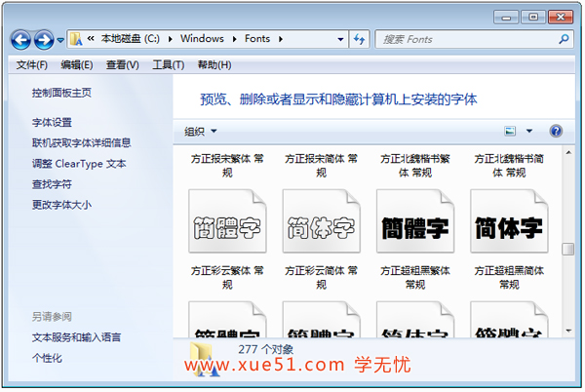Select 本地磁盘 (C:) in the address path
Image resolution: width=585 pixels, height=392 pixels.
[131, 38]
